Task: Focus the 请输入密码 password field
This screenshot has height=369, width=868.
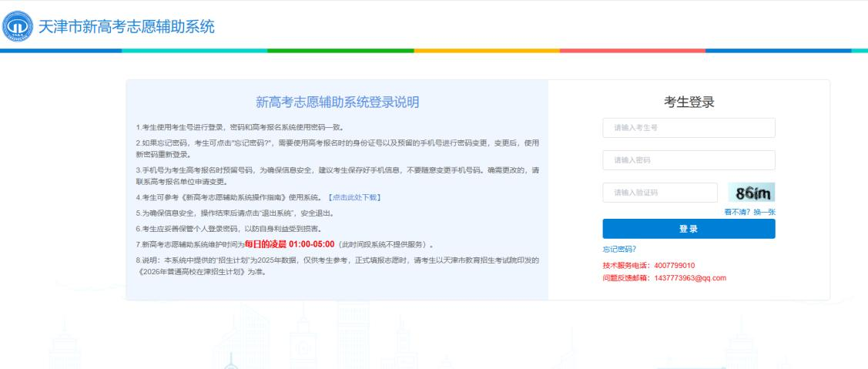Action: 689,160
